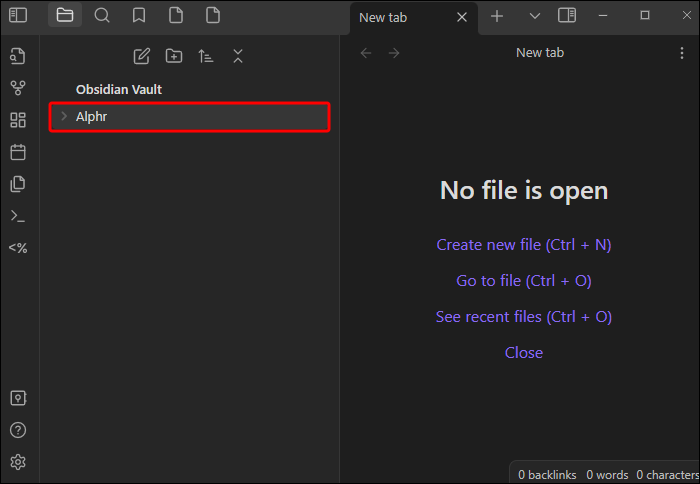Click the Create new file link
This screenshot has height=484, width=700.
pyautogui.click(x=523, y=245)
